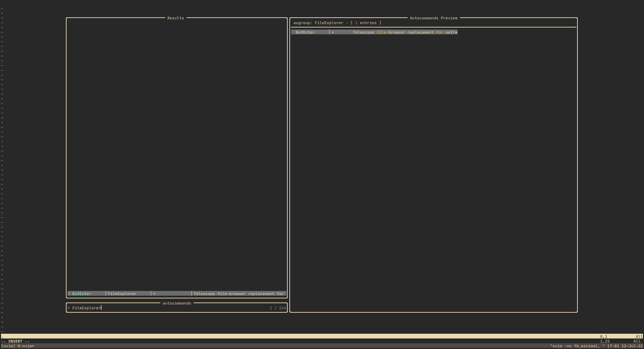
Task: Click 'augroup: FileExplorer' preview header
Action: (x=318, y=23)
